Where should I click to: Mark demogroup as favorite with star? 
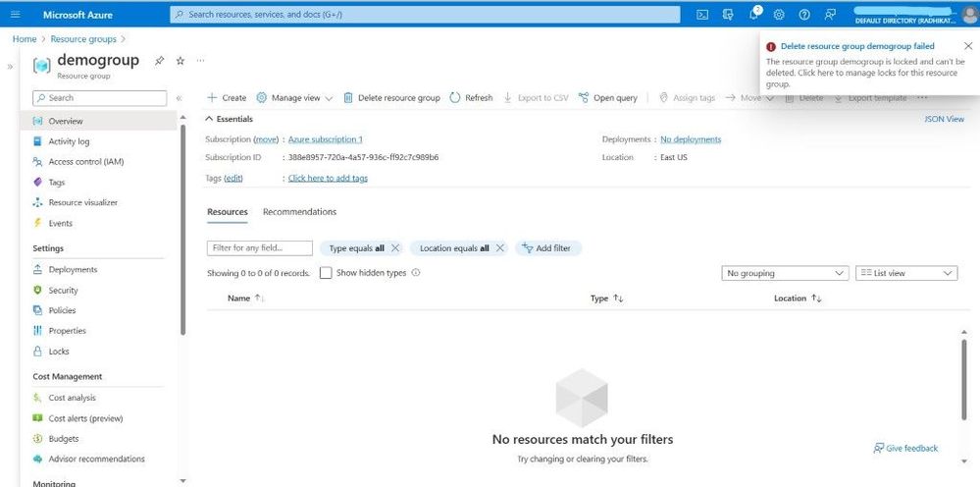pos(181,61)
